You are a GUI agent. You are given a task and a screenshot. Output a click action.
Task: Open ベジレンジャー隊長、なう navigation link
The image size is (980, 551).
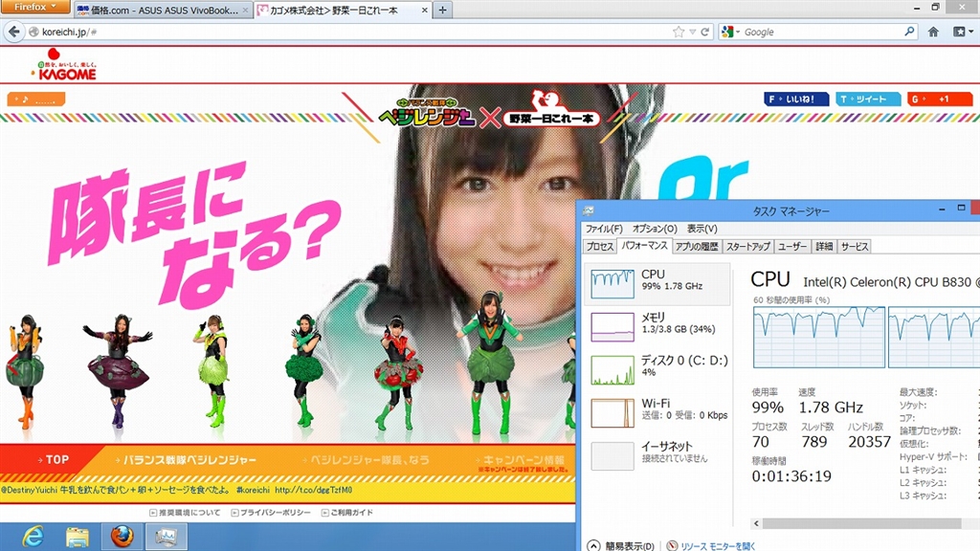coord(366,460)
